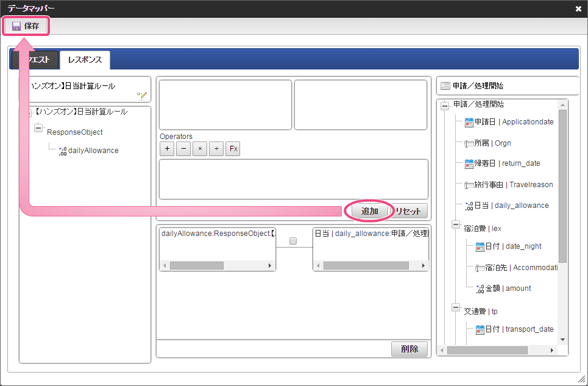Viewport: 588px width, 386px height.
Task: Click the form icon in 申請/処理開始 header
Action: click(445, 86)
